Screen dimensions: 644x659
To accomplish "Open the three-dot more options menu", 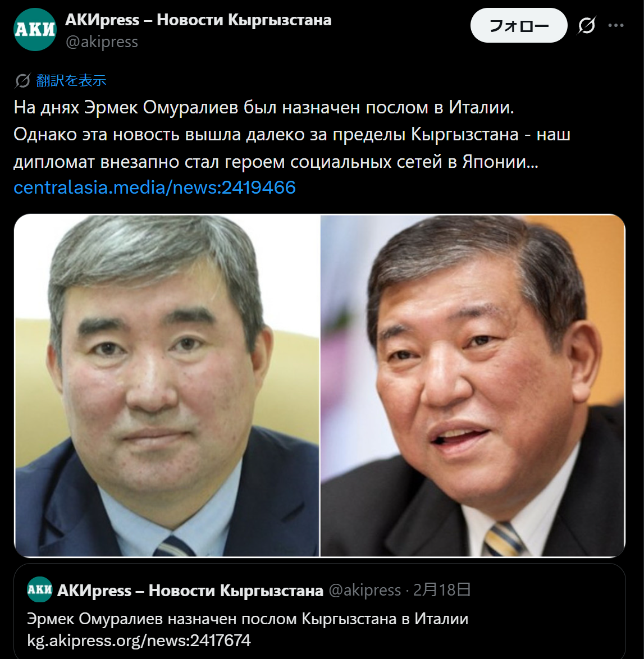I will click(616, 25).
